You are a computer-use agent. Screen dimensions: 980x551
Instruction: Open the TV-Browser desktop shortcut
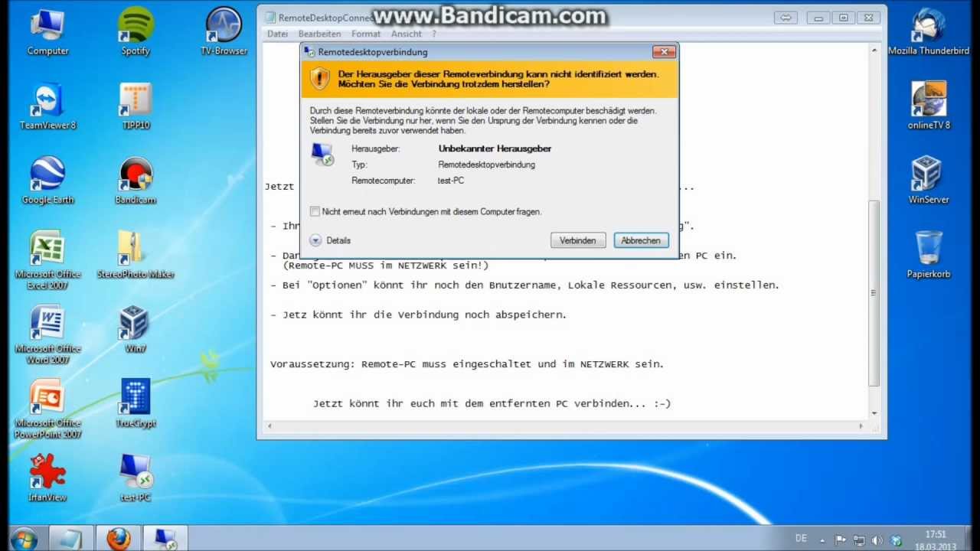224,32
